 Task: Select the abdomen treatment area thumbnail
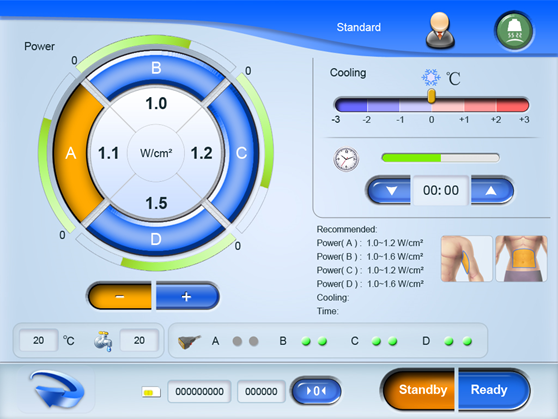coord(521,258)
